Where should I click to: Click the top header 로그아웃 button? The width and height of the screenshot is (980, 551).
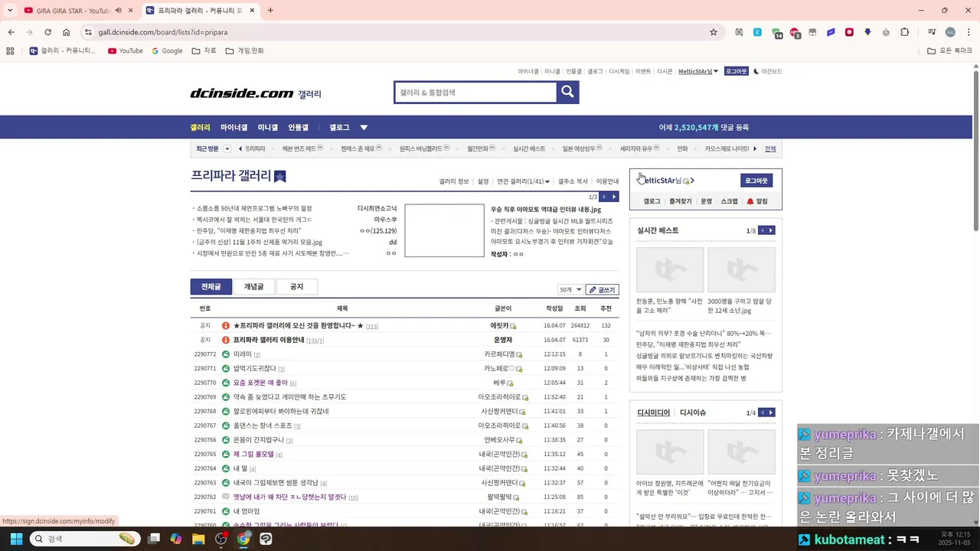736,71
